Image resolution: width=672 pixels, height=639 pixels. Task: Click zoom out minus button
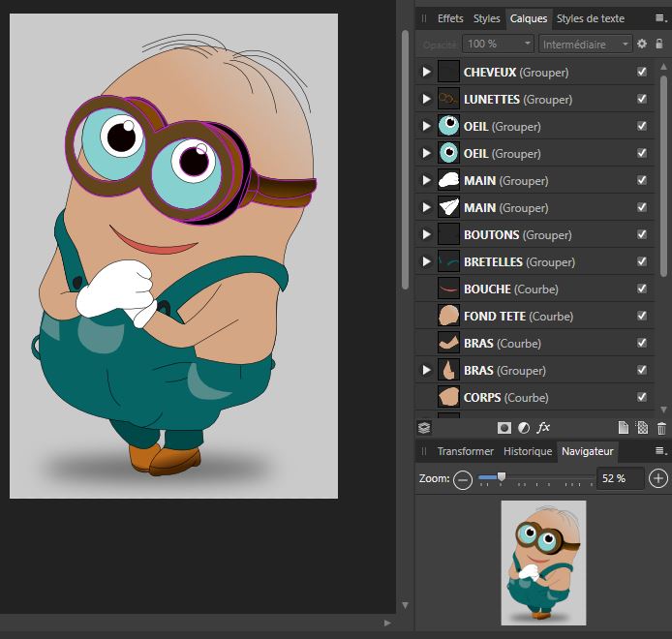point(463,479)
